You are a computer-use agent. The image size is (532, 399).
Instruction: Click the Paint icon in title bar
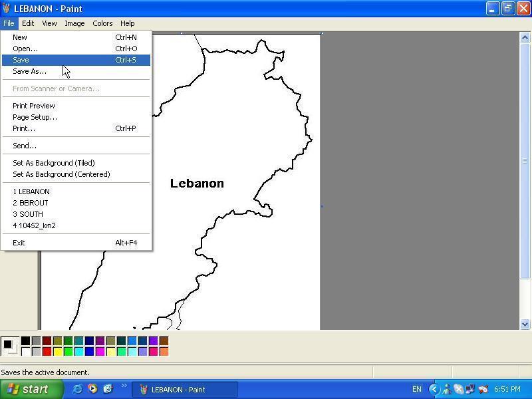coord(6,9)
